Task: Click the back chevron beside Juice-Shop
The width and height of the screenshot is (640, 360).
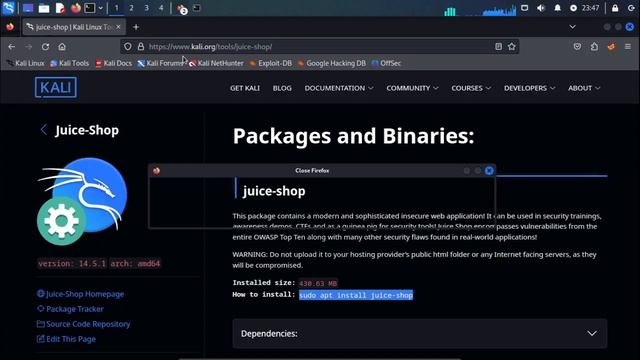Action: [44, 130]
